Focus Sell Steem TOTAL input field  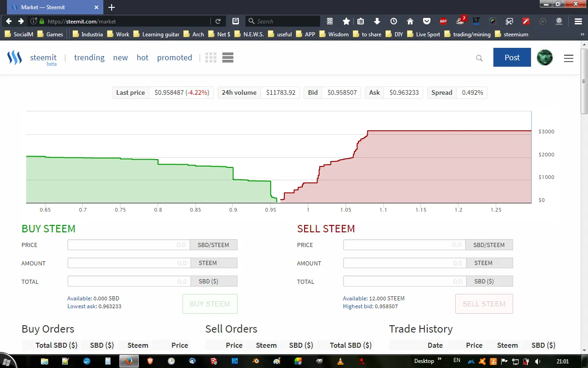pos(405,281)
